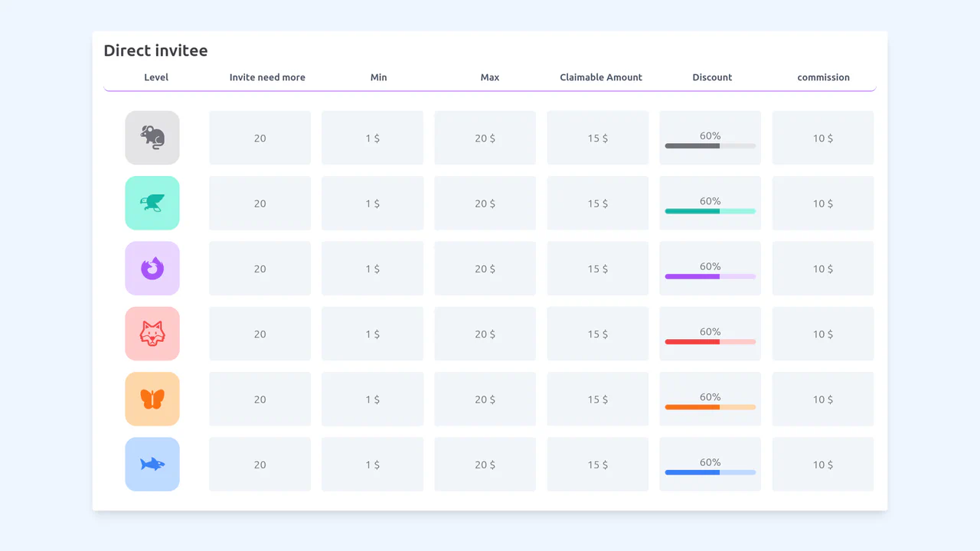Click invite need cell in fire-fox row
The image size is (980, 551).
(x=260, y=269)
